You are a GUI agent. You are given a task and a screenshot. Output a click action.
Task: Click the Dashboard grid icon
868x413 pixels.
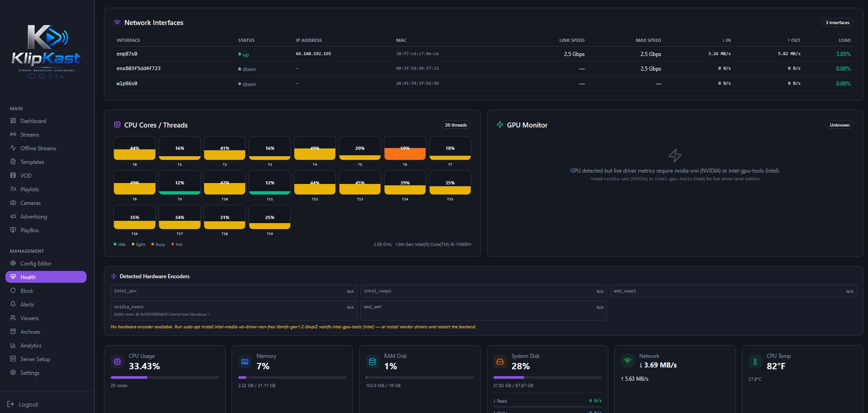(13, 121)
